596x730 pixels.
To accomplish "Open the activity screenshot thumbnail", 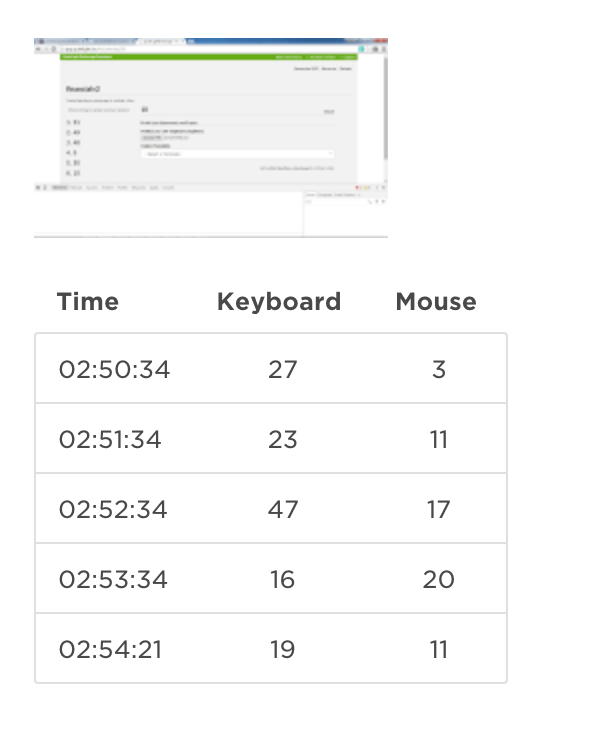I will coord(211,138).
